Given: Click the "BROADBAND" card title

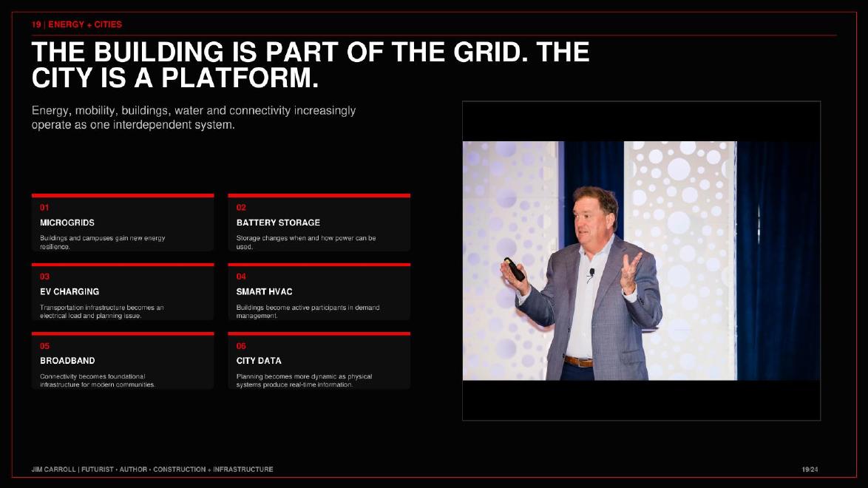Looking at the screenshot, I should pos(67,361).
